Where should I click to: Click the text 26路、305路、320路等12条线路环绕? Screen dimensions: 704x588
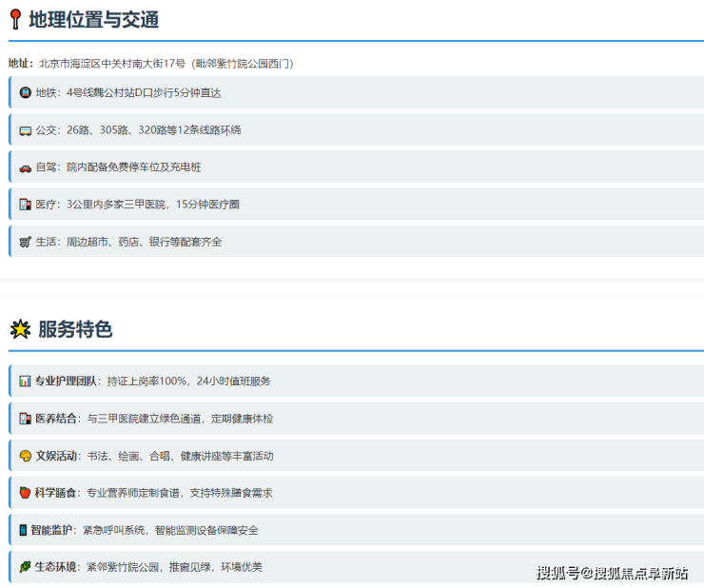click(153, 129)
